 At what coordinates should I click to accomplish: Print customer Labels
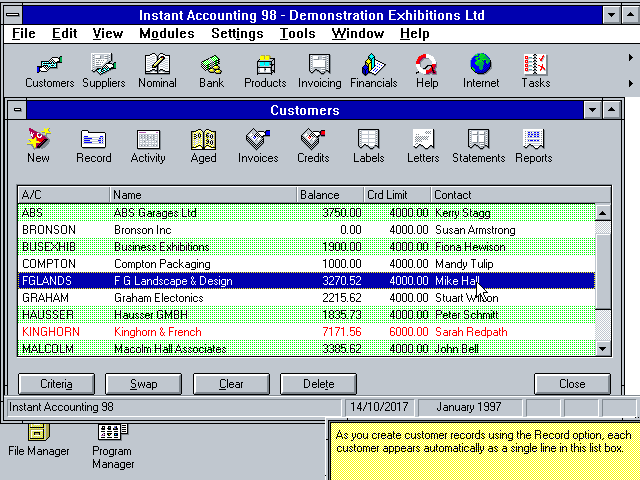[369, 146]
